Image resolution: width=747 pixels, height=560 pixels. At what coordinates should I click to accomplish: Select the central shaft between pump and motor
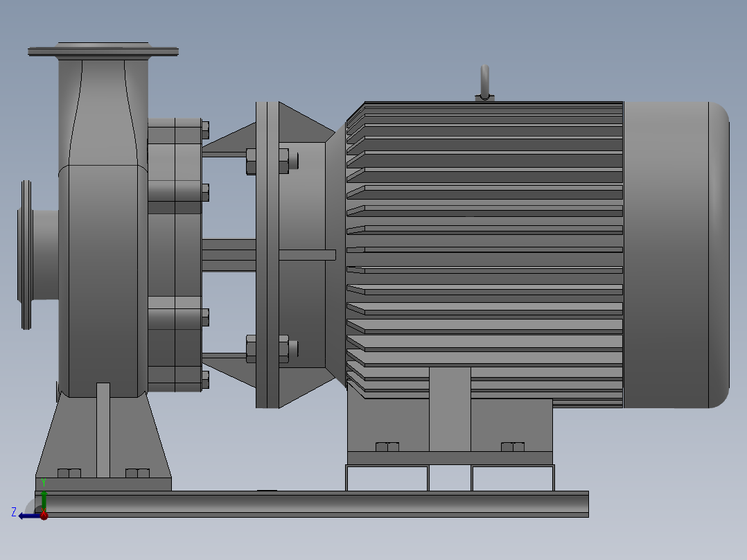point(229,256)
